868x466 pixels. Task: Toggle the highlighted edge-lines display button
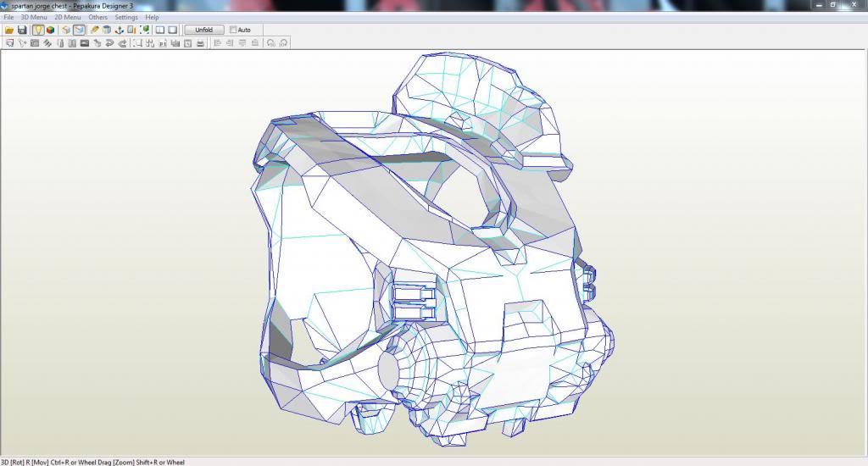79,30
